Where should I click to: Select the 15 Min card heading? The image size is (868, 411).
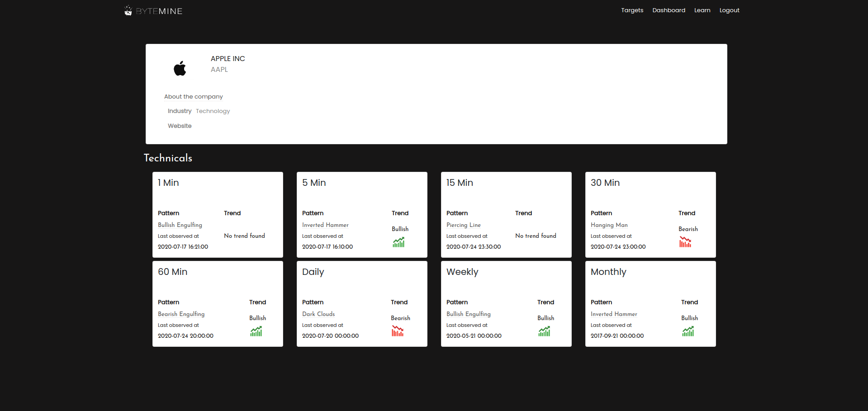click(460, 183)
